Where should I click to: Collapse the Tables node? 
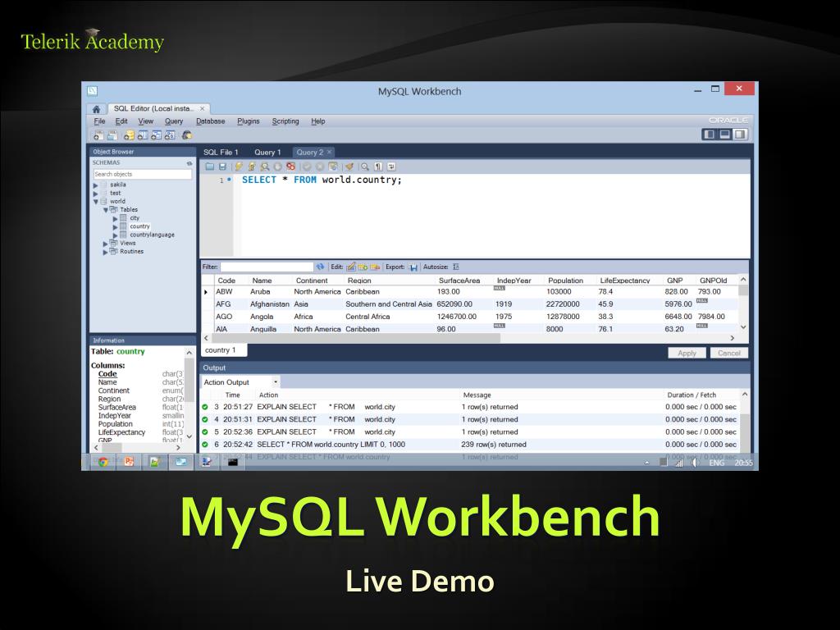(x=106, y=210)
